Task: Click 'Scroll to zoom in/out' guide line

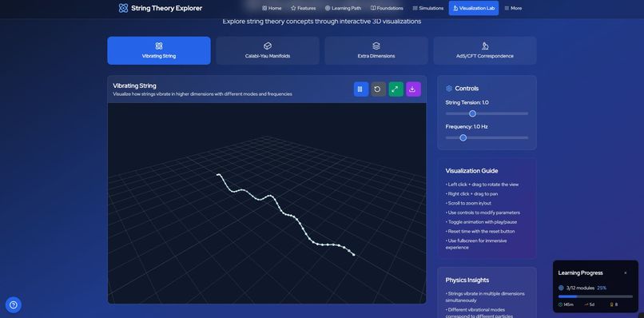Action: point(468,203)
